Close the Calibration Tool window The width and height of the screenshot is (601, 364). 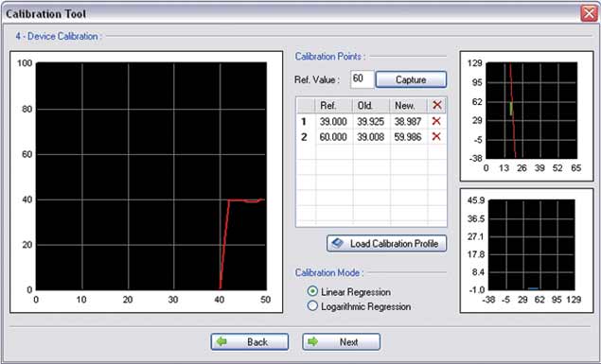(x=589, y=14)
